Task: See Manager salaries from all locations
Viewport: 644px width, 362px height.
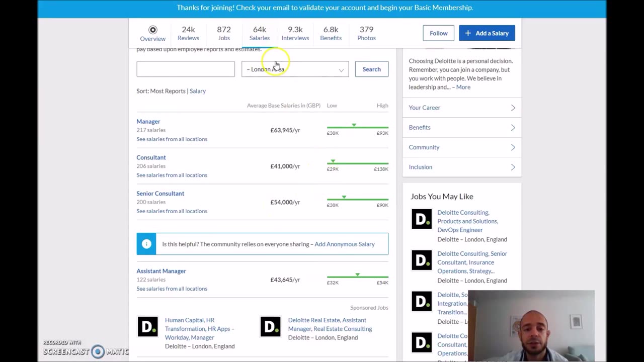Action: click(172, 139)
